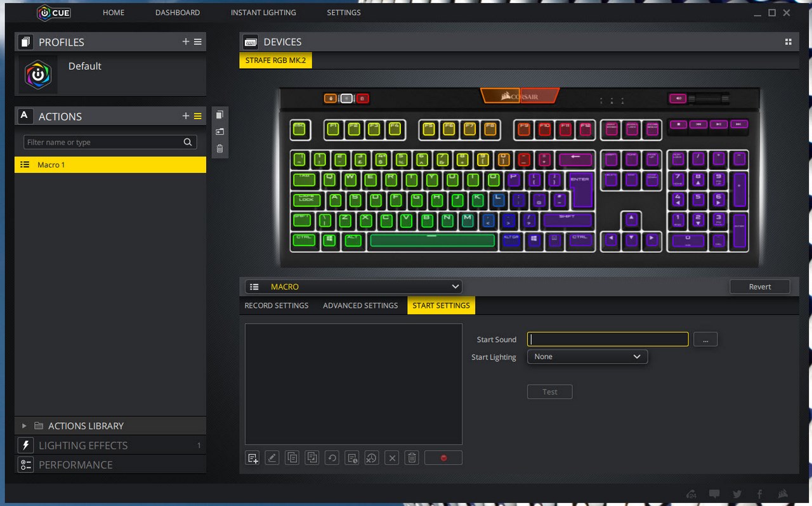Open the HOME menu
The width and height of the screenshot is (812, 506).
[114, 13]
